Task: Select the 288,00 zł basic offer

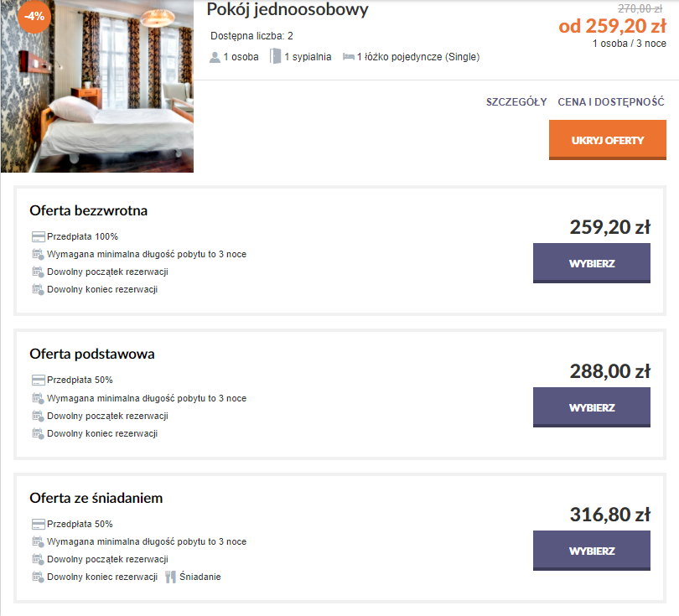Action: [x=592, y=408]
